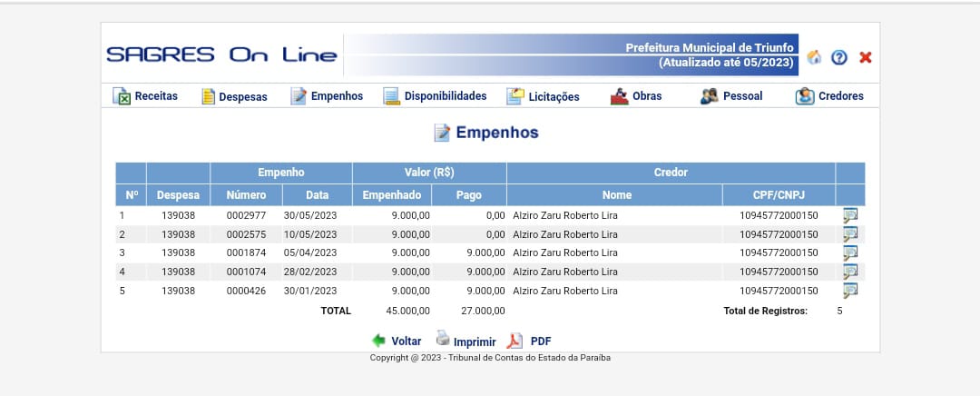Select the Empenhos menu item
980x396 pixels.
point(327,96)
